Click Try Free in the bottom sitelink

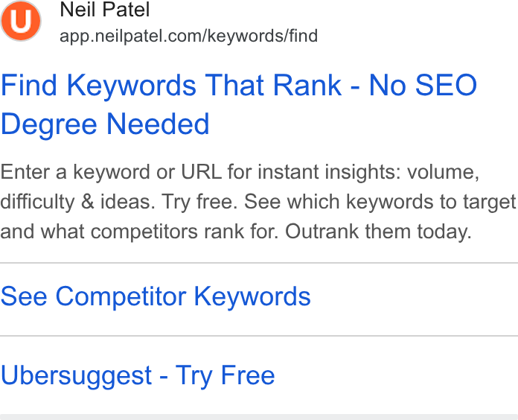(x=225, y=375)
